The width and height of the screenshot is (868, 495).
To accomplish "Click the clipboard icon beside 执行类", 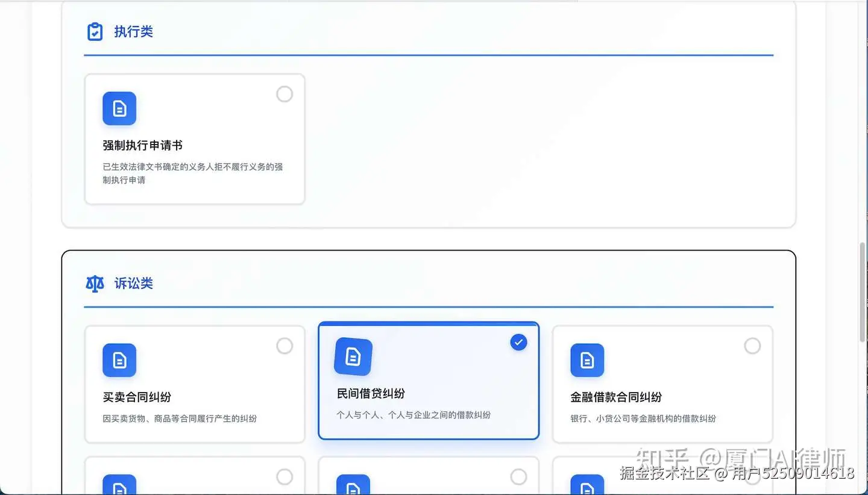I will pos(95,32).
